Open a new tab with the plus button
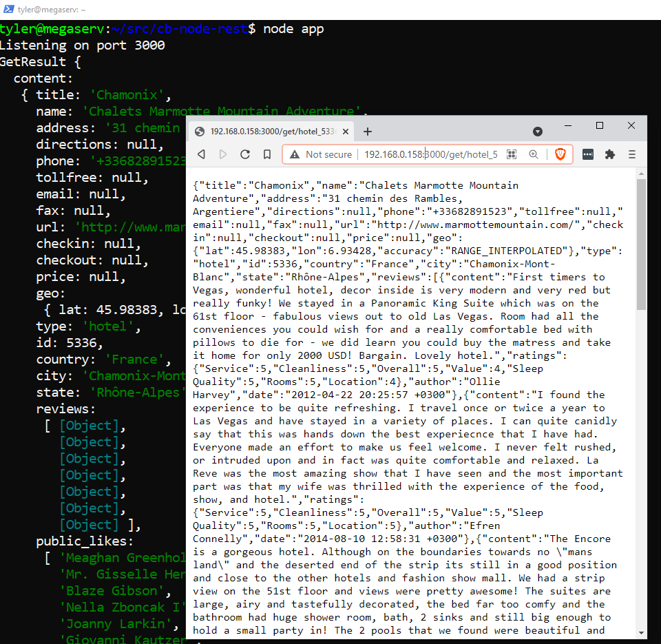661x644 pixels. 368,132
